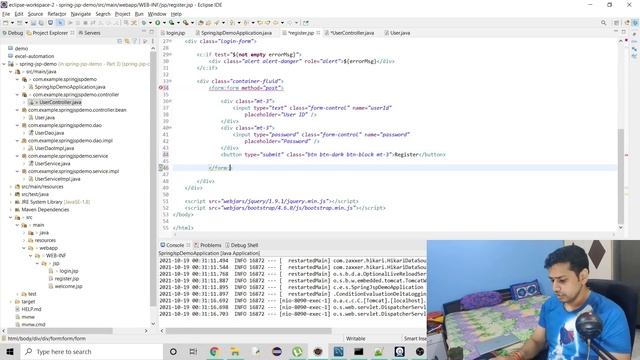Maximize the editor area

[623, 32]
